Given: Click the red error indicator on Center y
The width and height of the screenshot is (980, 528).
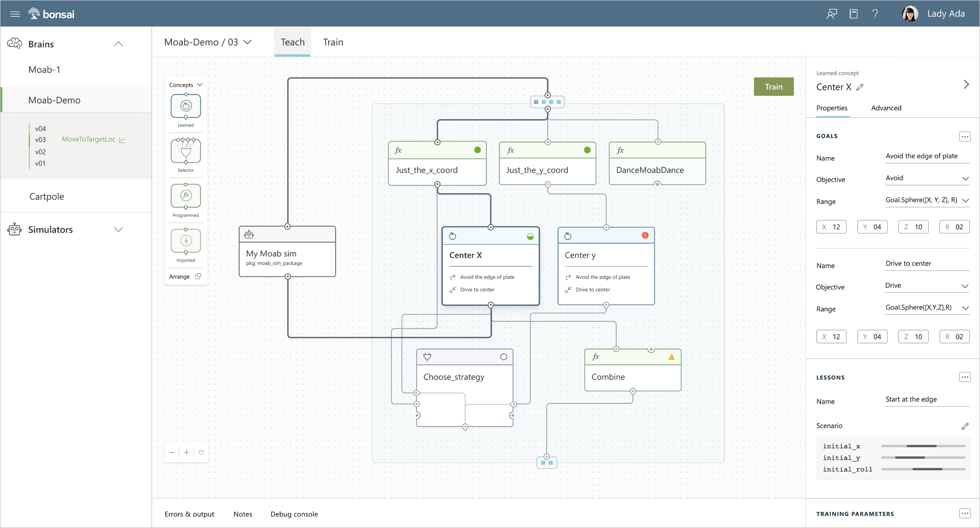Looking at the screenshot, I should (x=645, y=235).
